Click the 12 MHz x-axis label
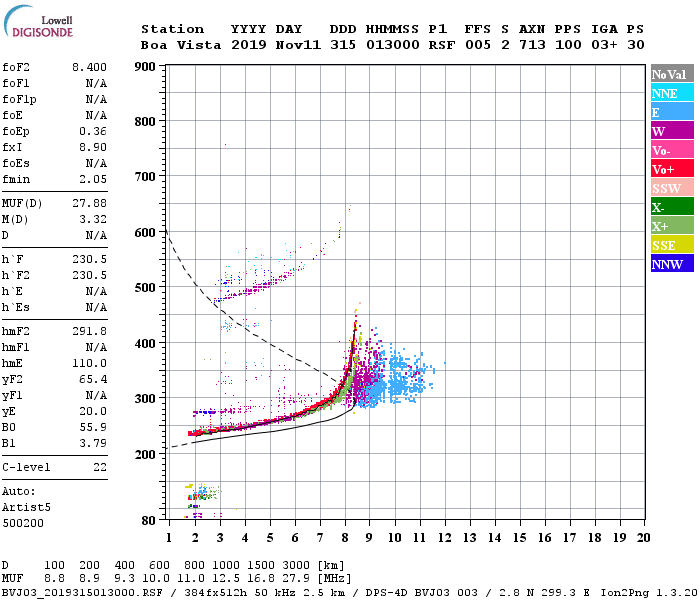700x600 pixels. coord(445,538)
